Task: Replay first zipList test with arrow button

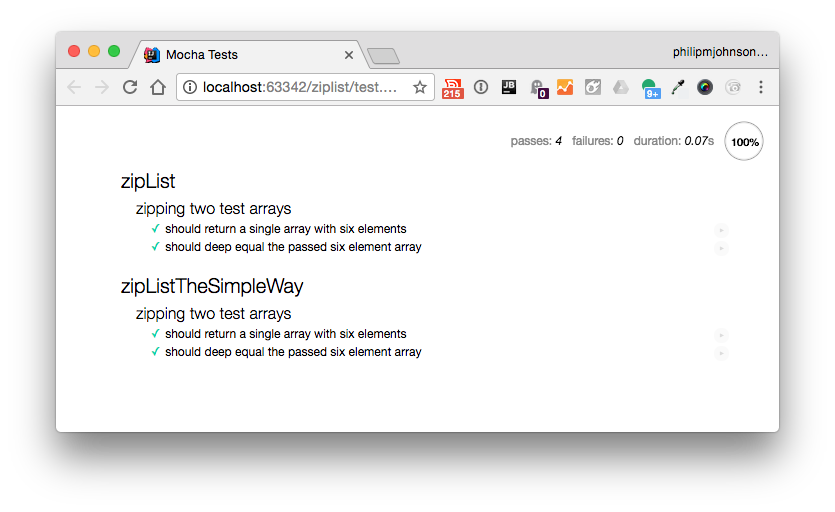Action: (721, 230)
